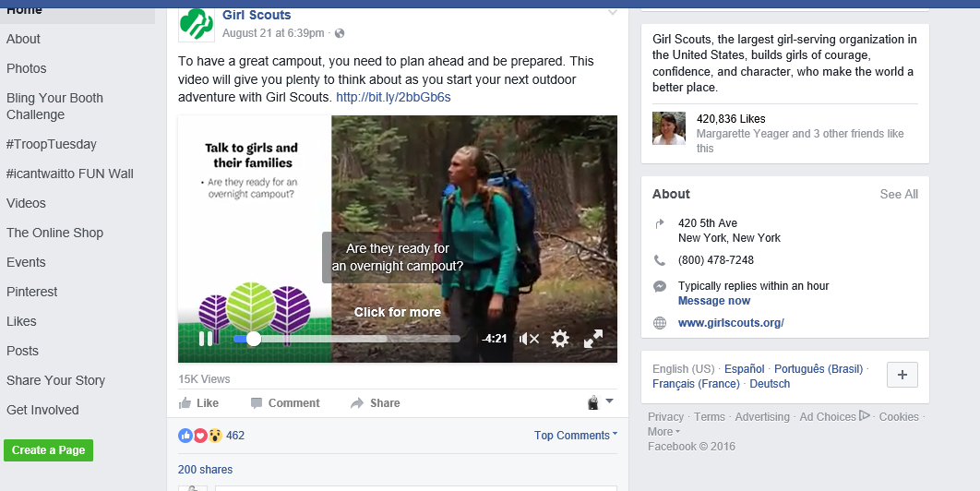Add a language with plus button
Image resolution: width=980 pixels, height=491 pixels.
click(x=902, y=375)
